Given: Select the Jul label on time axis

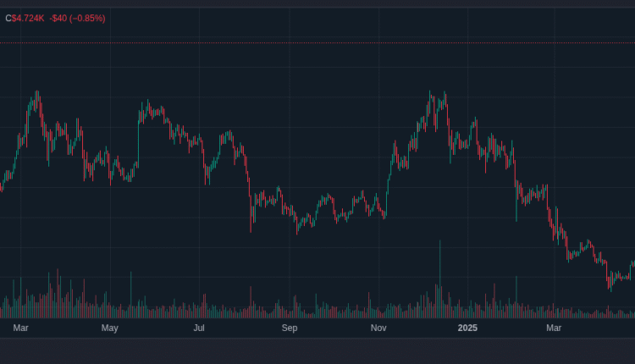Looking at the screenshot, I should [199, 327].
